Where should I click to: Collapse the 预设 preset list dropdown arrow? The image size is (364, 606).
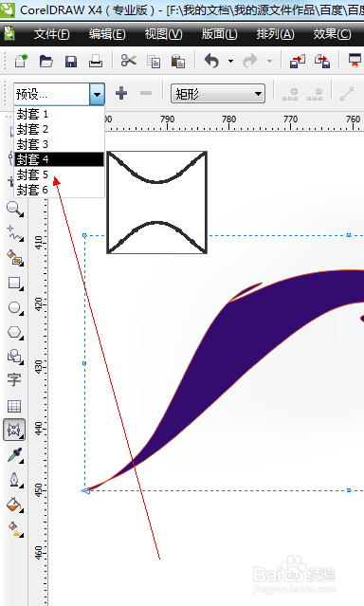click(x=97, y=94)
